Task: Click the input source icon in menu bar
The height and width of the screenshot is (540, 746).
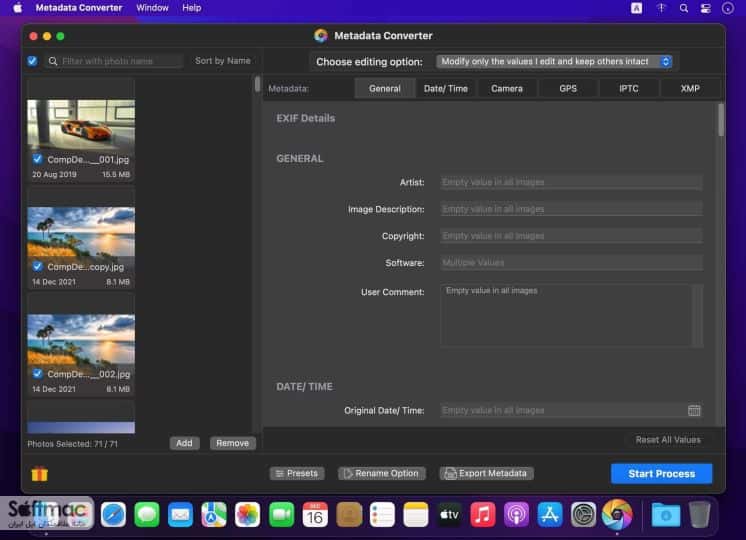Action: 637,8
